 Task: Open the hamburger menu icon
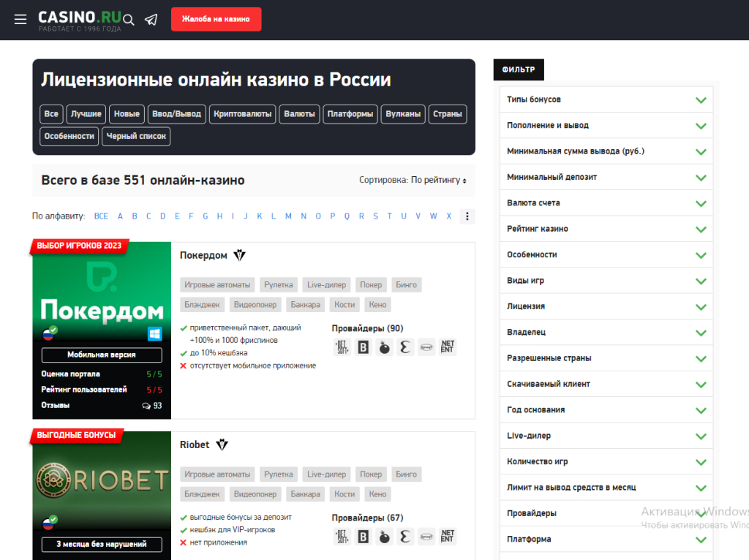click(x=20, y=19)
